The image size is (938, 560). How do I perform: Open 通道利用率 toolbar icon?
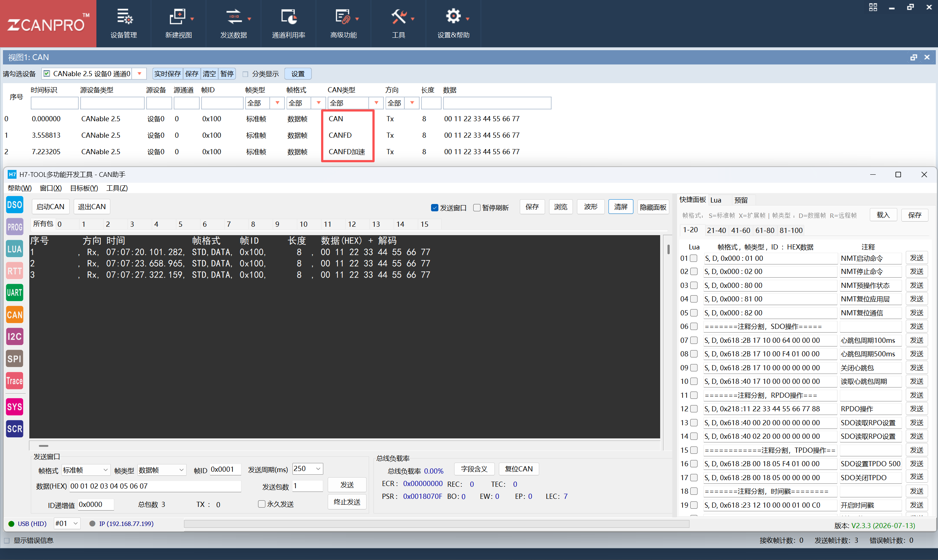click(x=288, y=23)
